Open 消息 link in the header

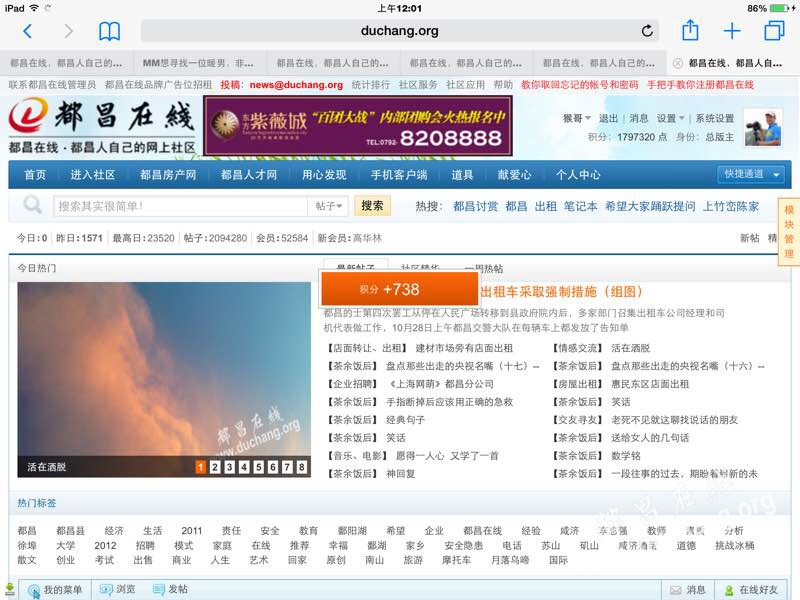[638, 118]
